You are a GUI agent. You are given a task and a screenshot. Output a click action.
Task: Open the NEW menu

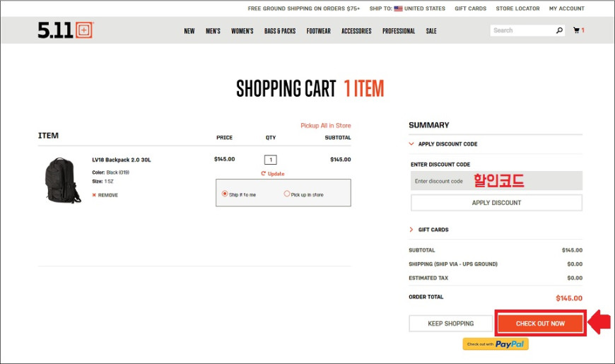(x=189, y=31)
